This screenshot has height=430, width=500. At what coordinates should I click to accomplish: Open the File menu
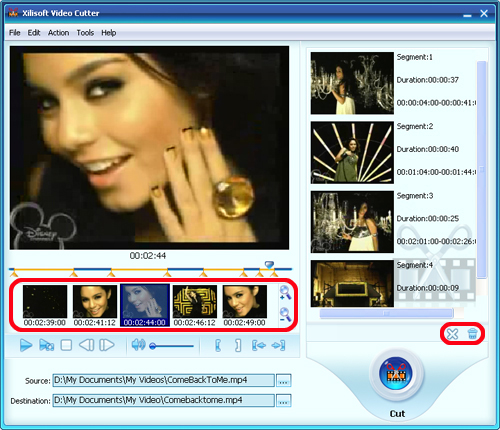[15, 33]
